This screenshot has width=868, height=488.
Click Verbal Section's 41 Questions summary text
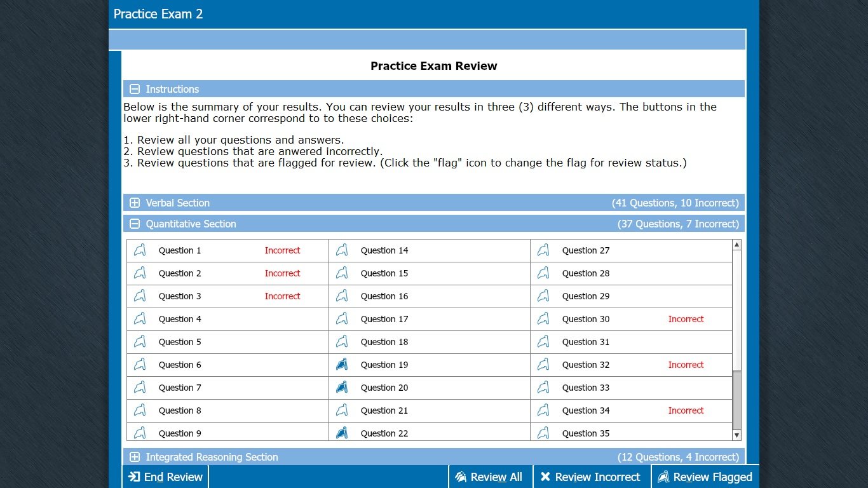coord(675,203)
